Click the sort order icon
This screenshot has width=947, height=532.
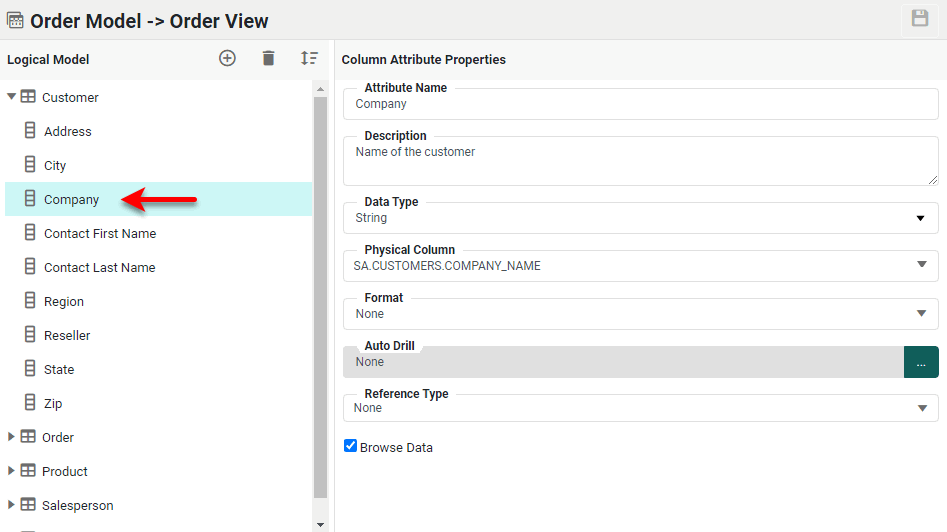coord(309,59)
